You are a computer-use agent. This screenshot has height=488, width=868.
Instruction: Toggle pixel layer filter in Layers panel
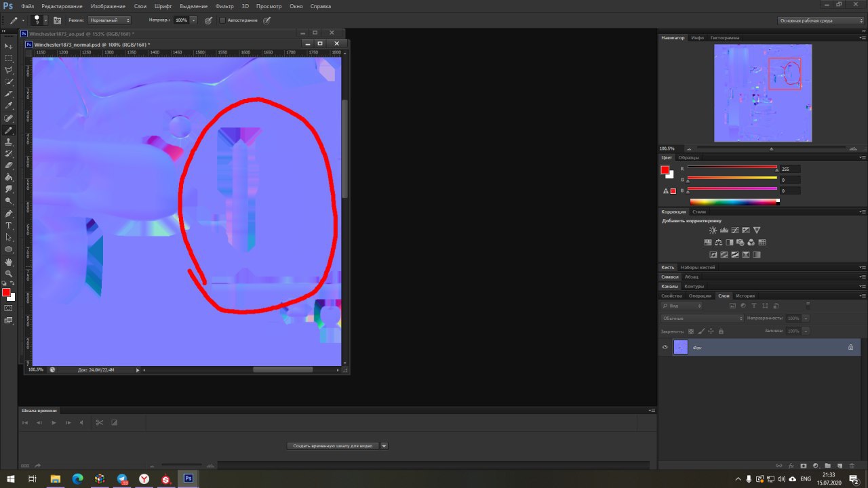click(732, 306)
